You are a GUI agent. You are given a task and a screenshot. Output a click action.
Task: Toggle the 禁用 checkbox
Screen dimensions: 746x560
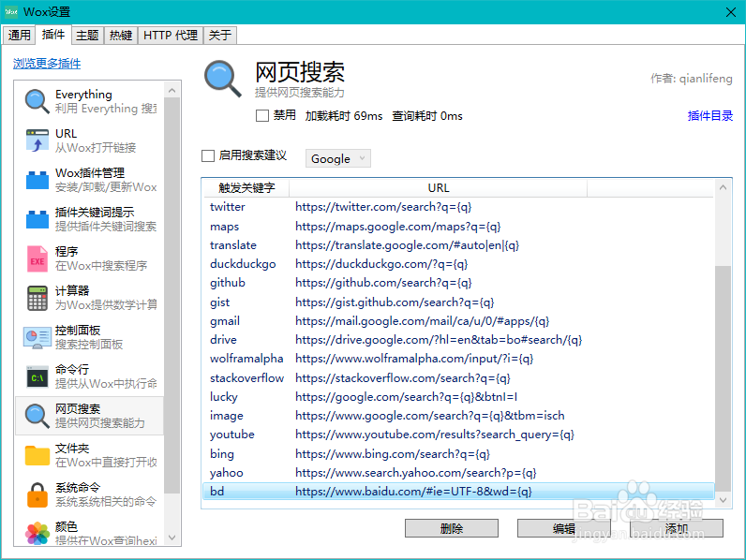(x=262, y=115)
